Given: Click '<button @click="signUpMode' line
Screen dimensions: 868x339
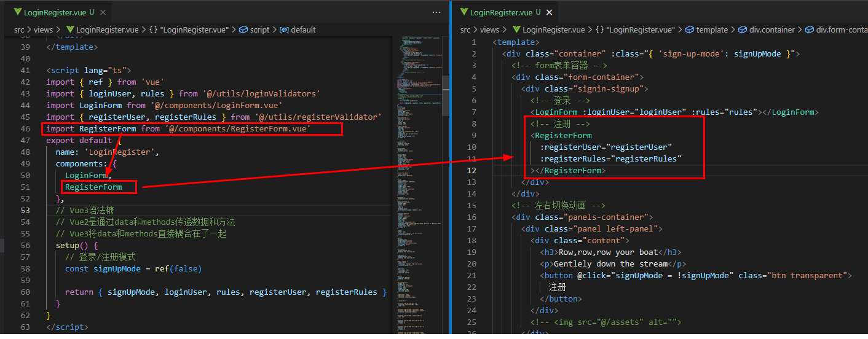Looking at the screenshot, I should pyautogui.click(x=696, y=275).
